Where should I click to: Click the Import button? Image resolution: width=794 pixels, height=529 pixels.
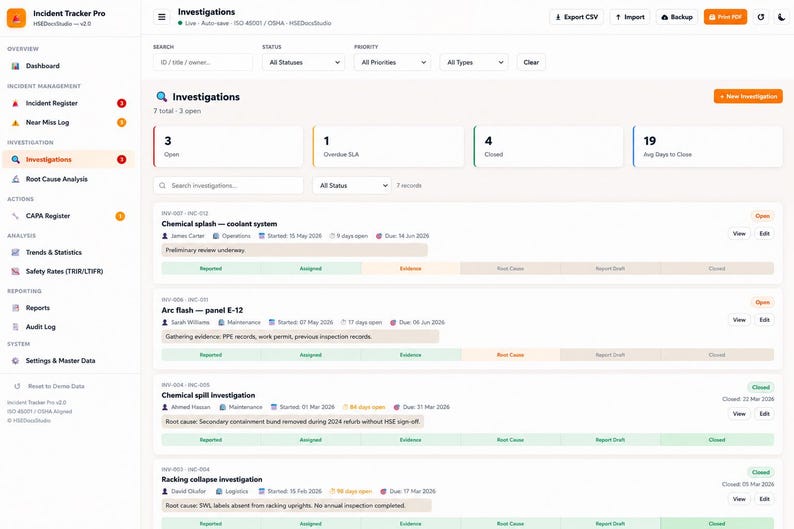pos(630,17)
